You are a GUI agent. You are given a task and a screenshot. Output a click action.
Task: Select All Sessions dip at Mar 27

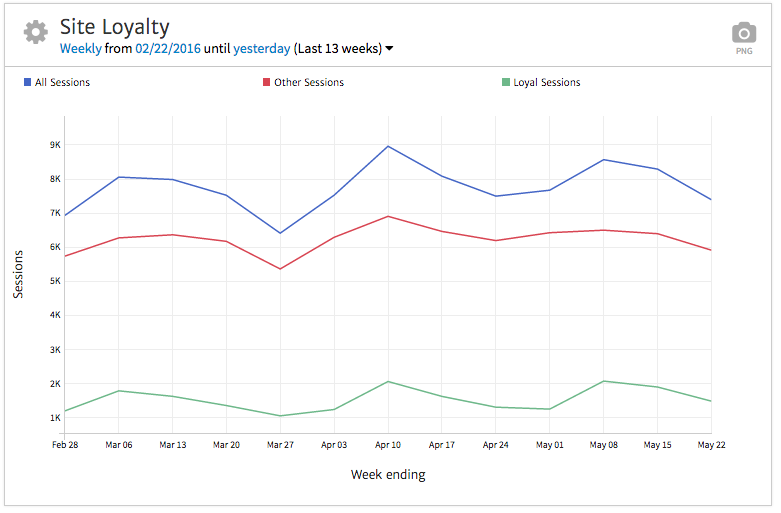280,233
